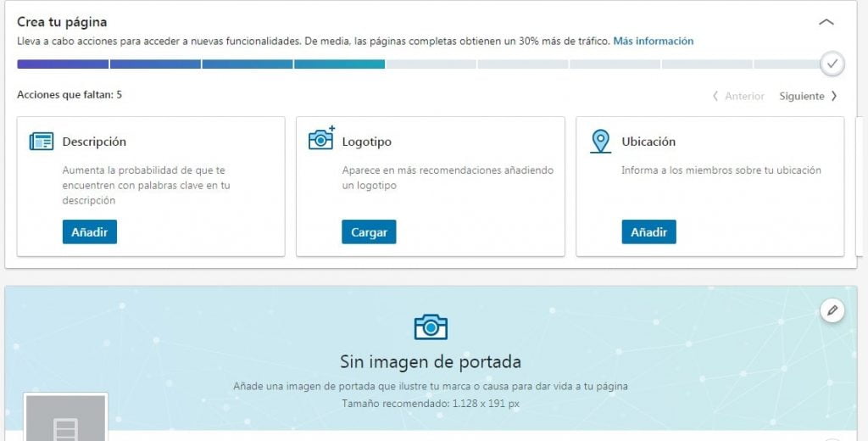
Task: Click the camera icon in the cover area
Action: (431, 327)
